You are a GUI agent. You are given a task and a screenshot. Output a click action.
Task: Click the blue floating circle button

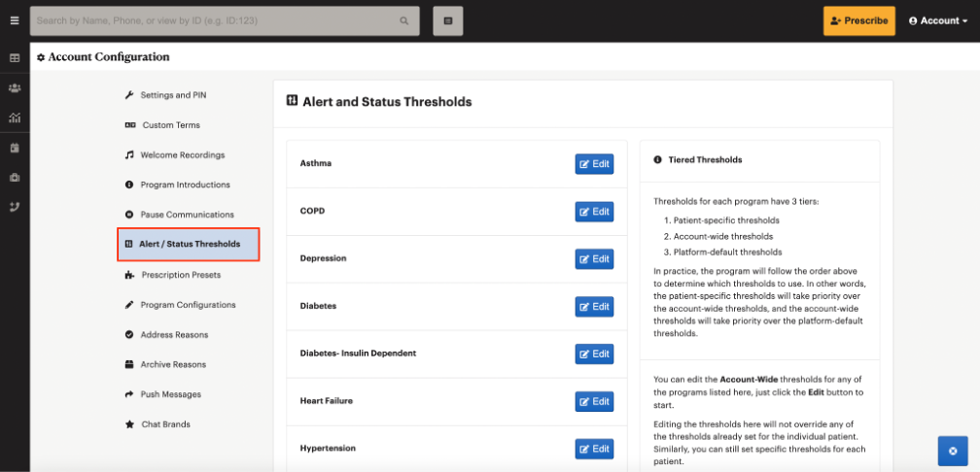coord(953,451)
